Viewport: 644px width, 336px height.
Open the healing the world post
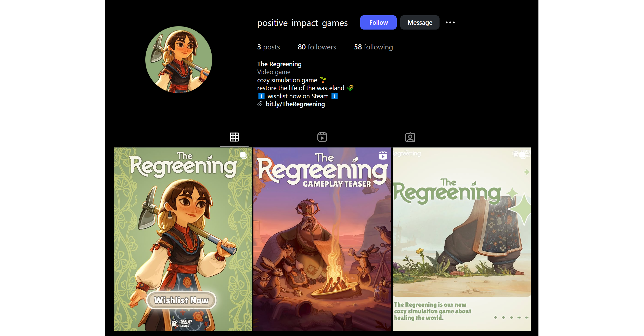point(461,239)
